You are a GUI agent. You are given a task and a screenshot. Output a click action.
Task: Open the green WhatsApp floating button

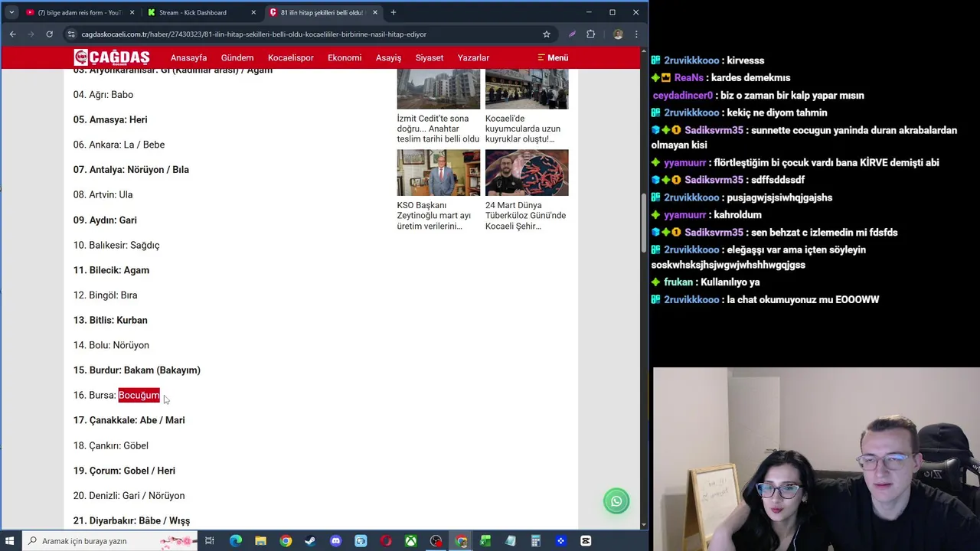click(616, 501)
